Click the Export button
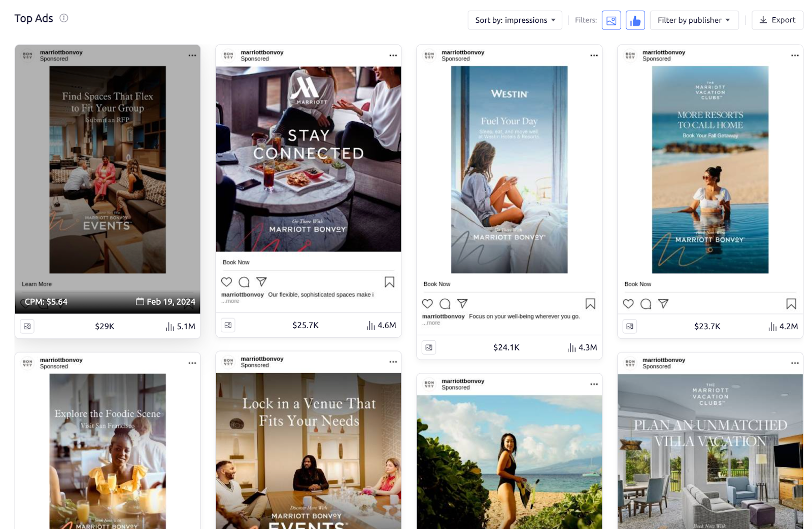 click(777, 20)
